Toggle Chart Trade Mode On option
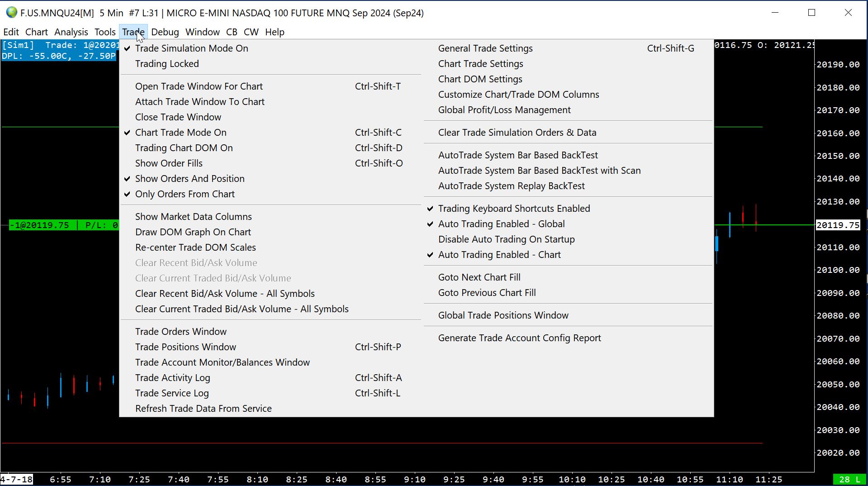Screen dimensions: 868x486 click(180, 133)
